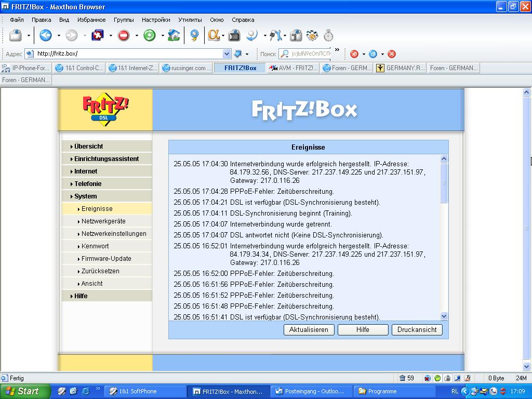Switch to 1&1 SoftPhone in the taskbar
Image resolution: width=532 pixels, height=399 pixels.
coord(146,391)
